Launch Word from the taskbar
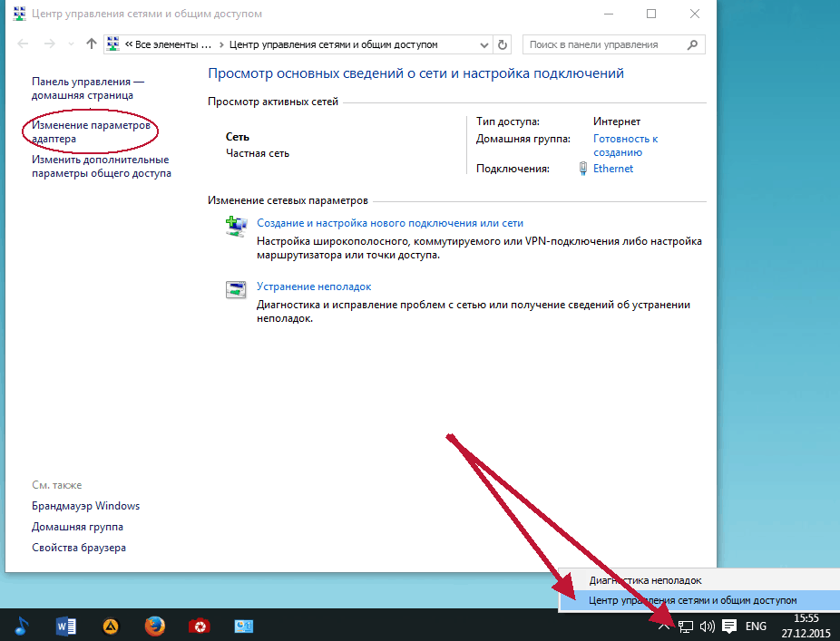The width and height of the screenshot is (840, 641). [x=66, y=626]
